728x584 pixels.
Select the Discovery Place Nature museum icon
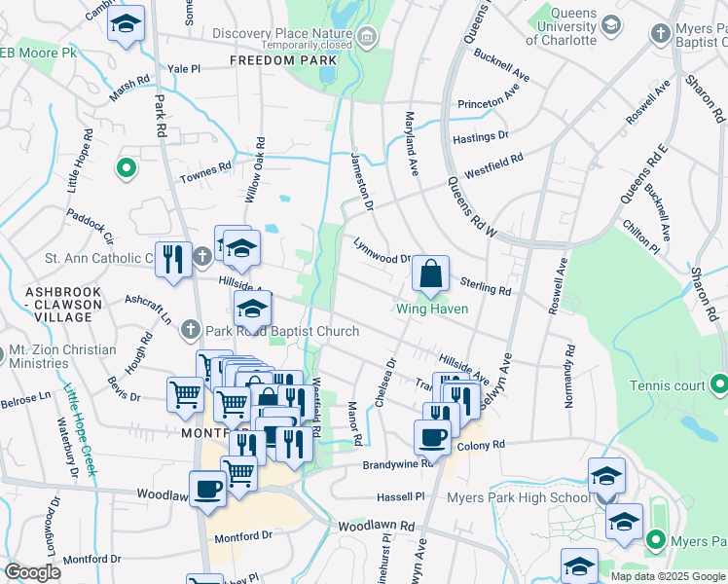point(368,36)
